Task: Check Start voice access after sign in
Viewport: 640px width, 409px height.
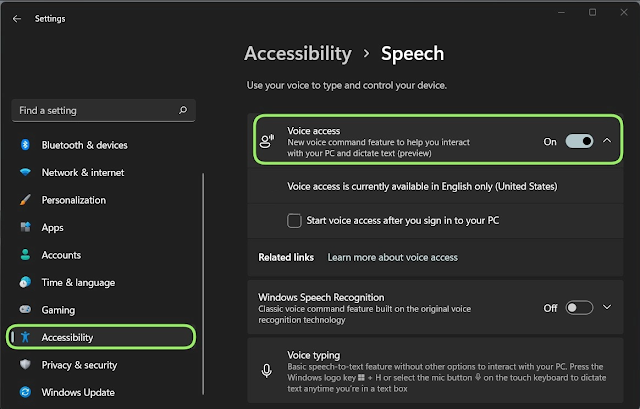Action: point(294,220)
